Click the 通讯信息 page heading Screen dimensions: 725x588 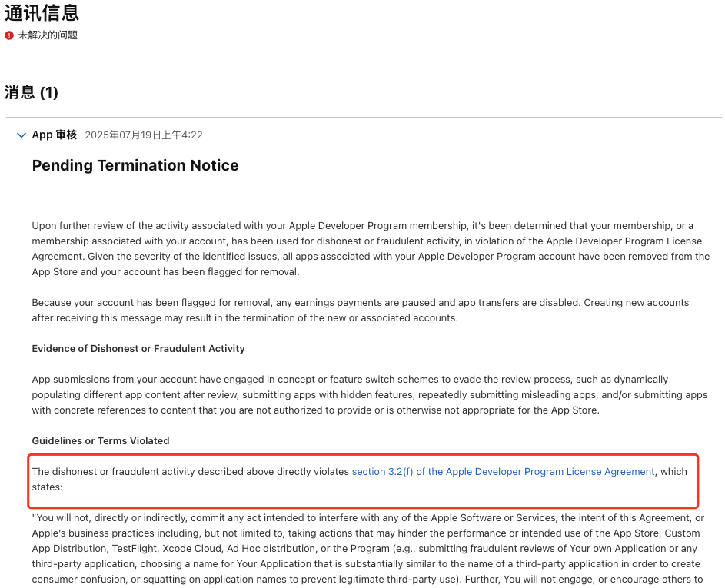click(42, 12)
